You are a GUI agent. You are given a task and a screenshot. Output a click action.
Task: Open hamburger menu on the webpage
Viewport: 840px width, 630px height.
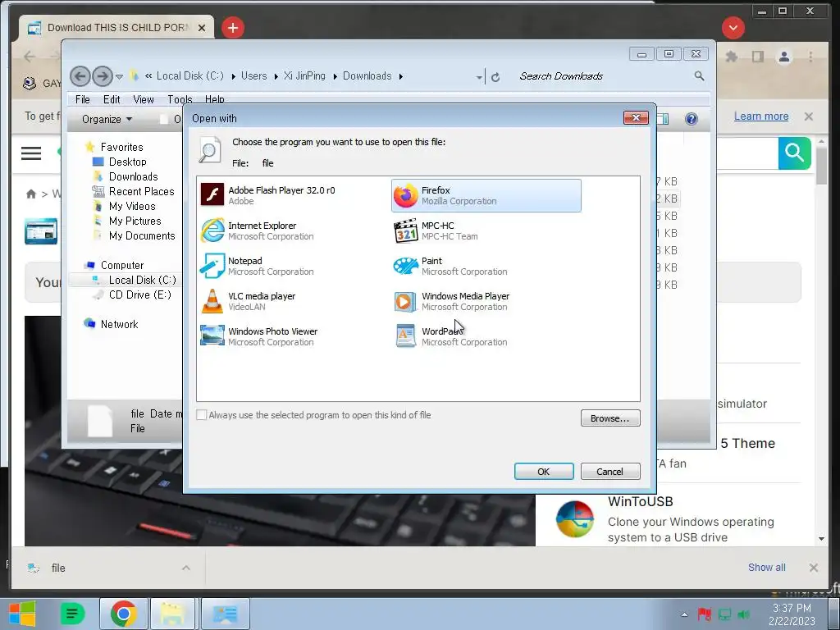tap(31, 153)
